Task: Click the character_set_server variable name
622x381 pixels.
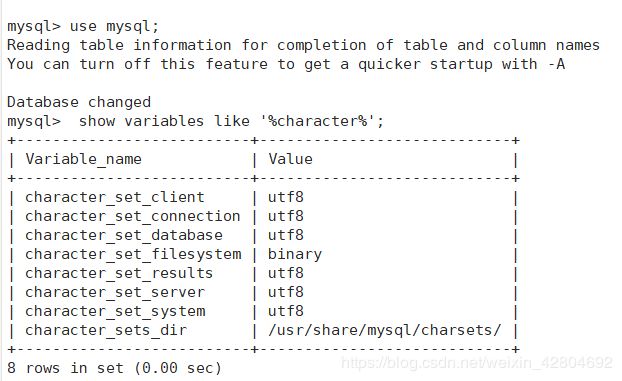Action: click(x=115, y=292)
